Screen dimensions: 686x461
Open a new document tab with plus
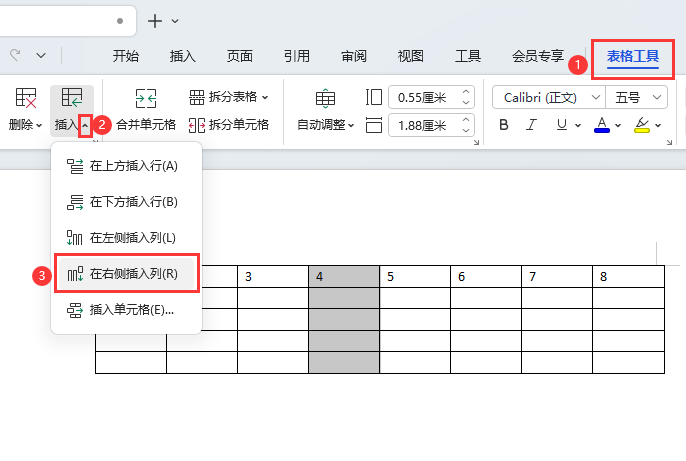(155, 21)
